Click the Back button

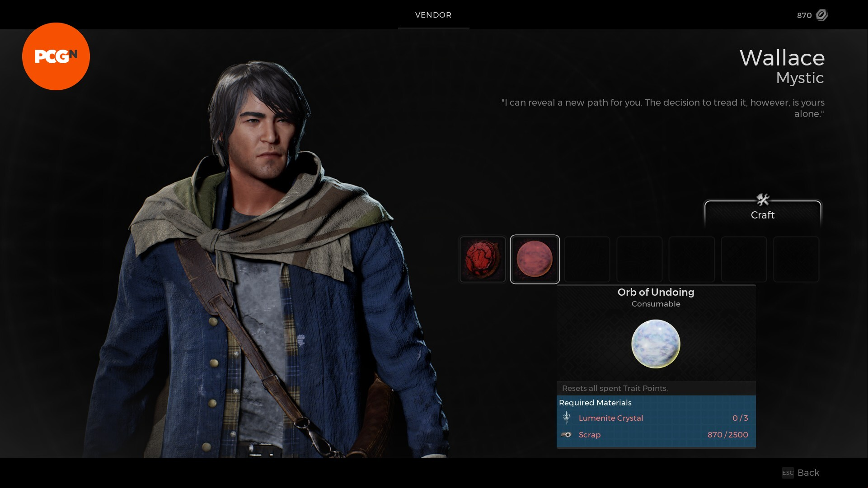click(808, 473)
